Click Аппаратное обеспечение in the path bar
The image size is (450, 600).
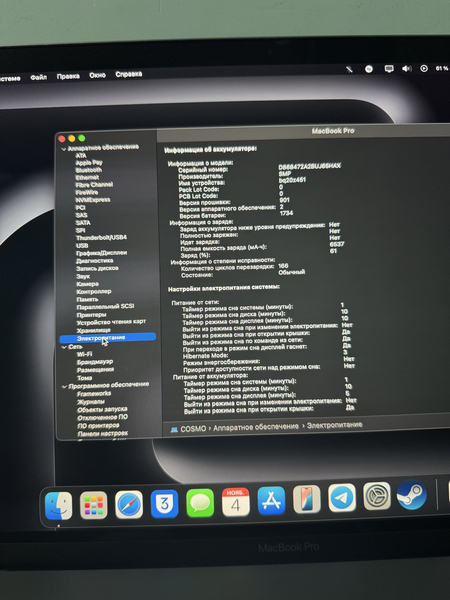[256, 427]
